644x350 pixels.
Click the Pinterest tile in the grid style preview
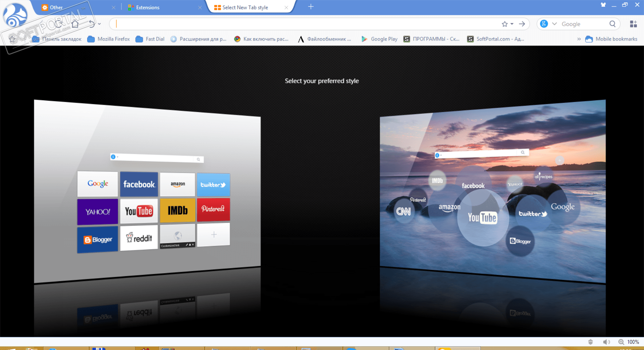click(x=213, y=209)
